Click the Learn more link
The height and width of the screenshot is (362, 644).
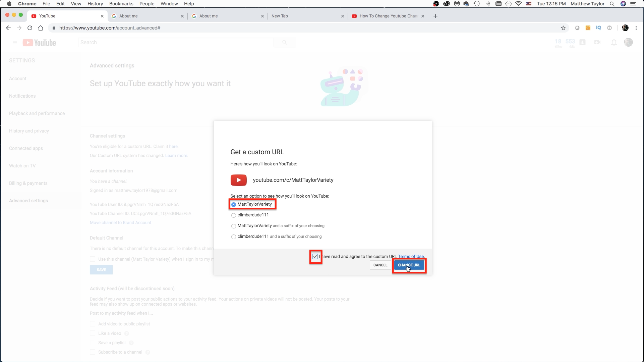176,156
